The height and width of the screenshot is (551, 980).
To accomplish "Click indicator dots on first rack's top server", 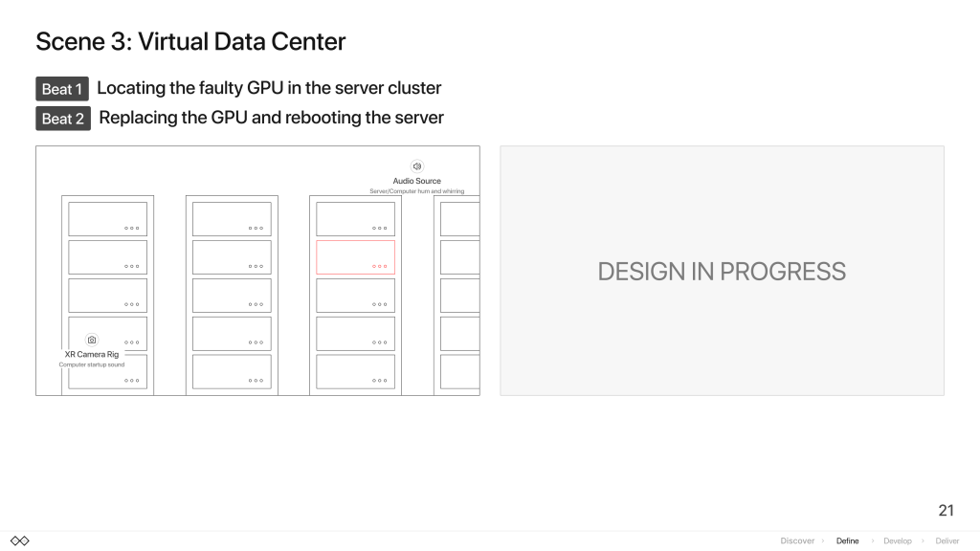I will tap(132, 228).
